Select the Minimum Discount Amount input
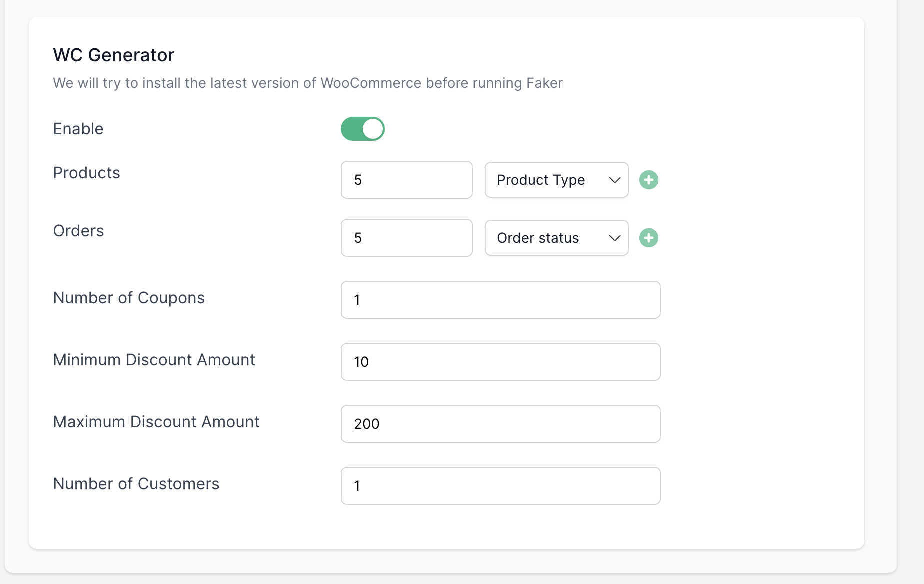Screen dimensions: 924x584 (500, 362)
